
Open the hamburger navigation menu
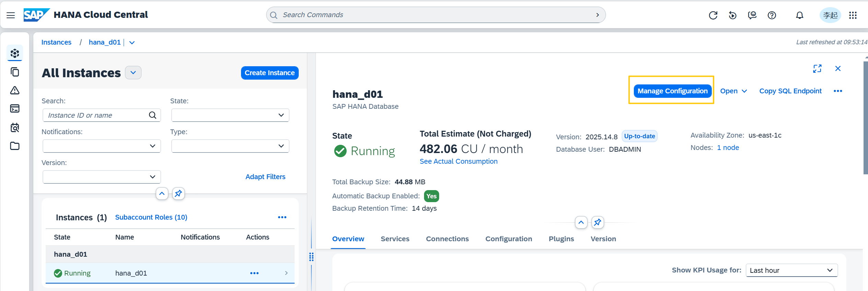11,15
